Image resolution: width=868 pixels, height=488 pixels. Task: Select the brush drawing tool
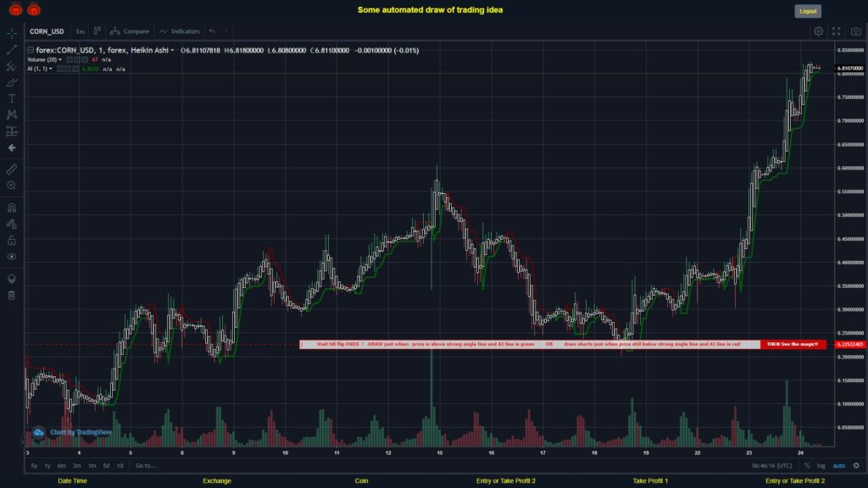click(12, 82)
